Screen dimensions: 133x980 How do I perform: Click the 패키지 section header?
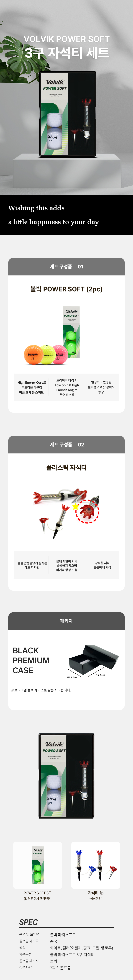66,621
